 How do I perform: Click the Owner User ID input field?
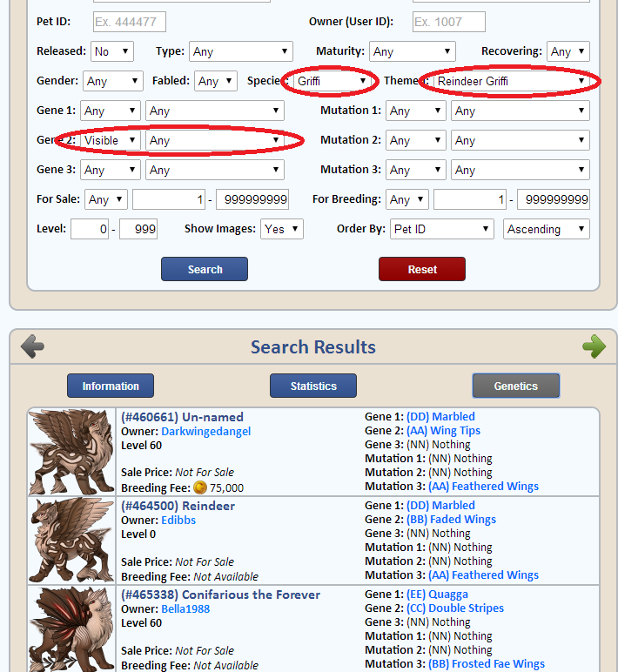tap(448, 22)
